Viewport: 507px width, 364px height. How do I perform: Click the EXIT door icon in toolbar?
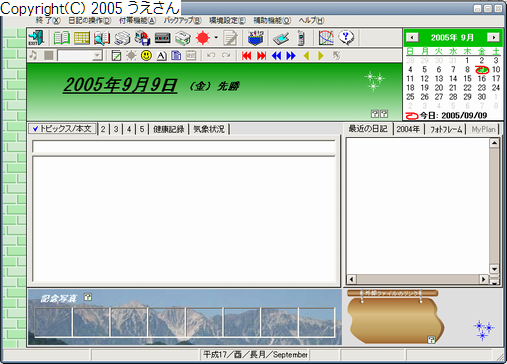[36, 38]
